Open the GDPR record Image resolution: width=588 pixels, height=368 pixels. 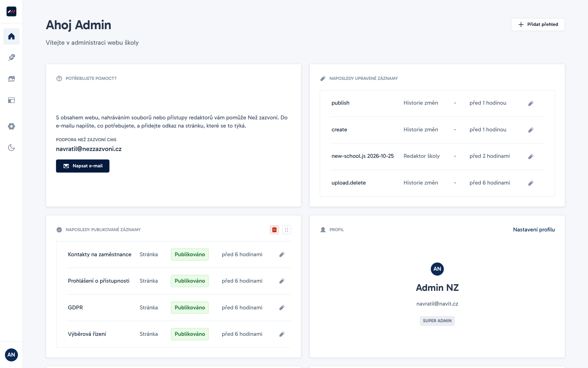[179, 307]
